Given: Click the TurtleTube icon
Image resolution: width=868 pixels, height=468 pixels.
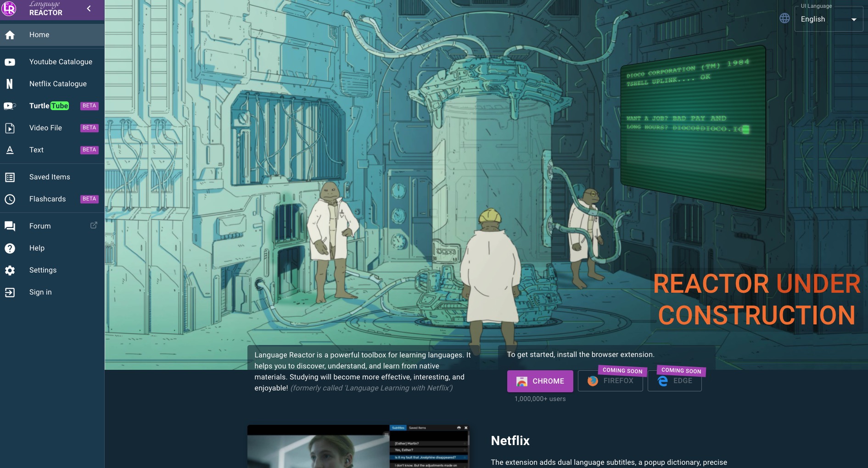Looking at the screenshot, I should coord(10,106).
